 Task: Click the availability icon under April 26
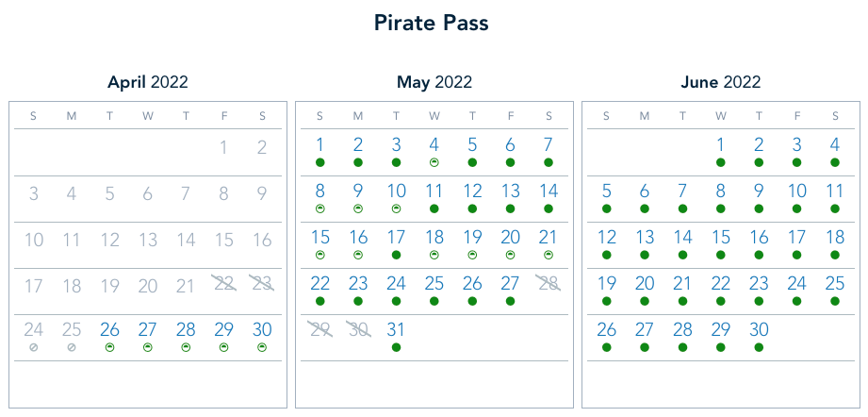click(110, 347)
